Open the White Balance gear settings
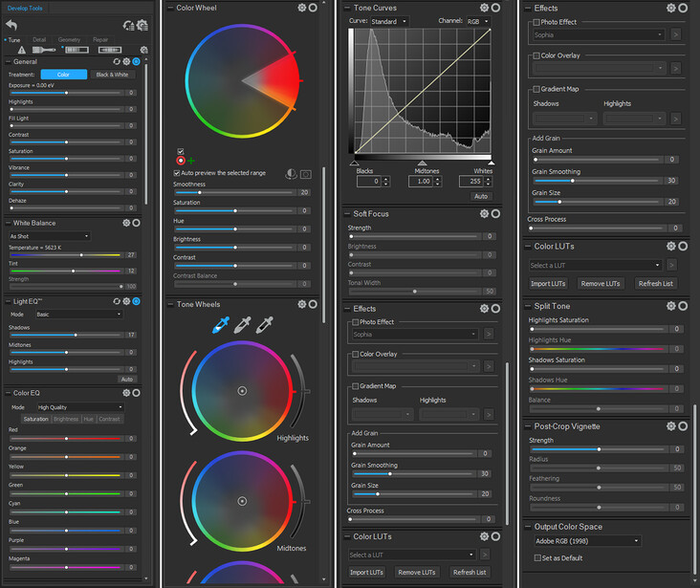The image size is (700, 588). (x=126, y=223)
